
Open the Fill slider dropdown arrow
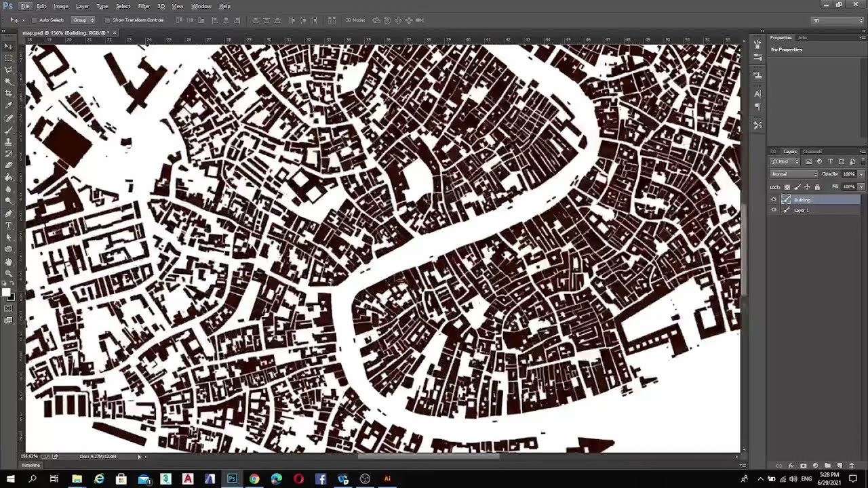pos(861,187)
